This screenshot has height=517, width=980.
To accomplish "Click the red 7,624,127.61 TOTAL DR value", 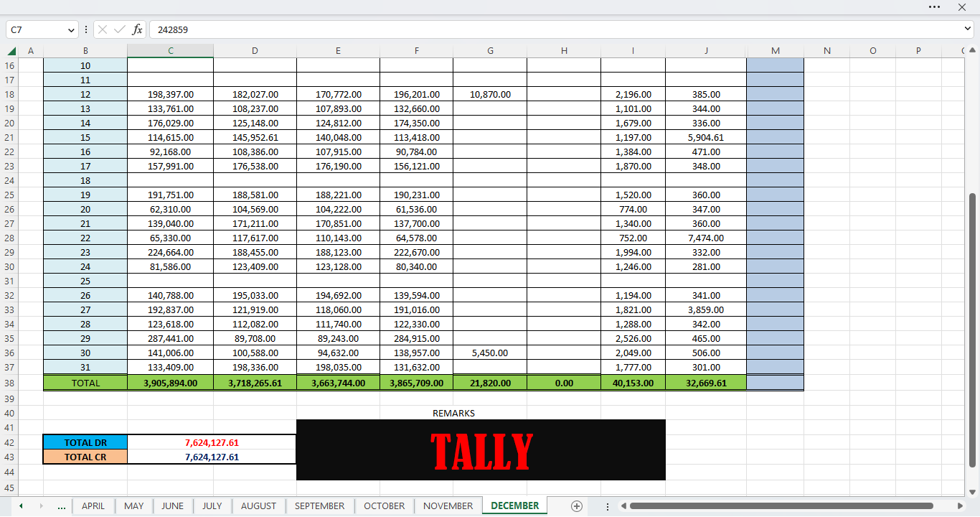I will 212,442.
